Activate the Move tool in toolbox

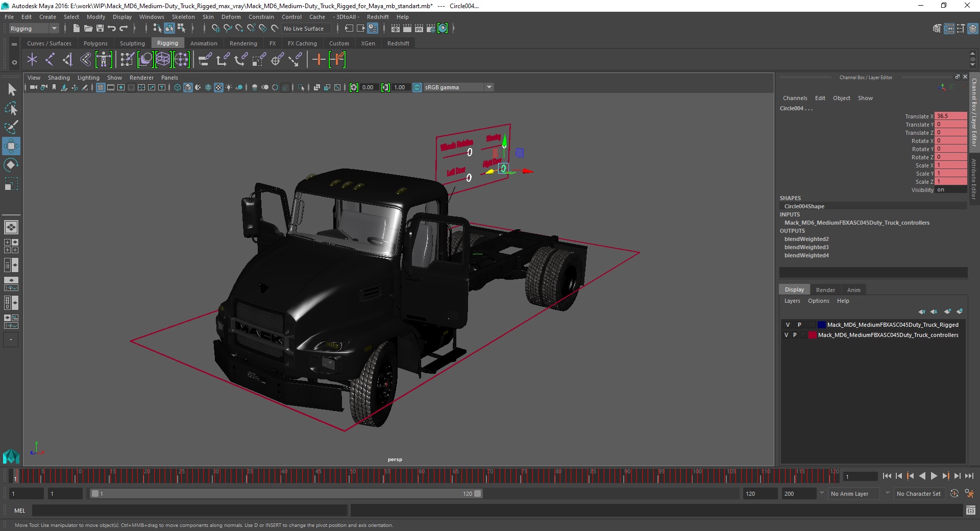(11, 146)
